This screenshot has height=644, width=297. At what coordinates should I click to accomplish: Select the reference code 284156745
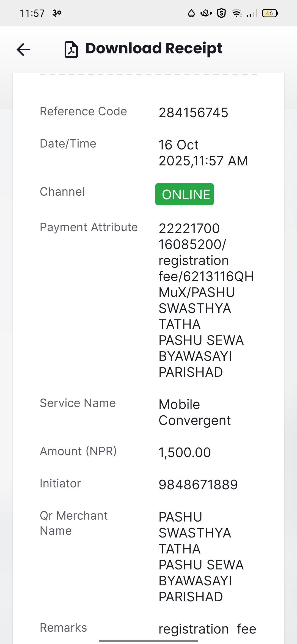pyautogui.click(x=193, y=113)
